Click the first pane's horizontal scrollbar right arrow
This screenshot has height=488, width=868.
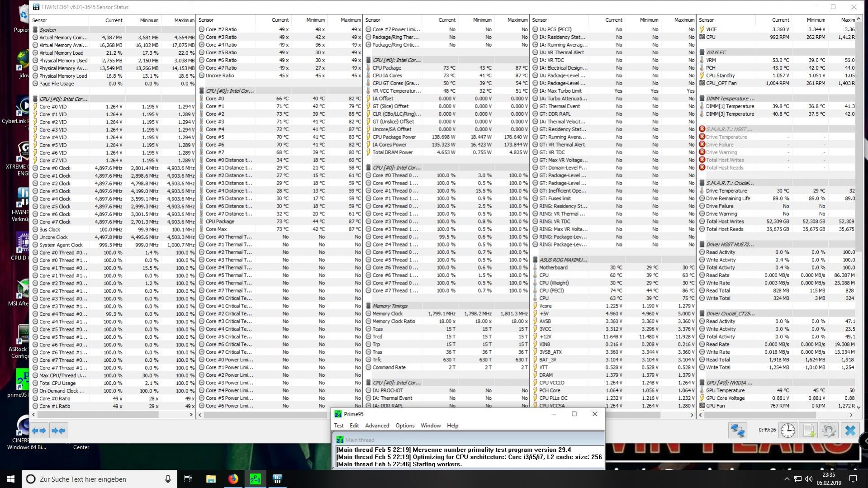pos(191,414)
